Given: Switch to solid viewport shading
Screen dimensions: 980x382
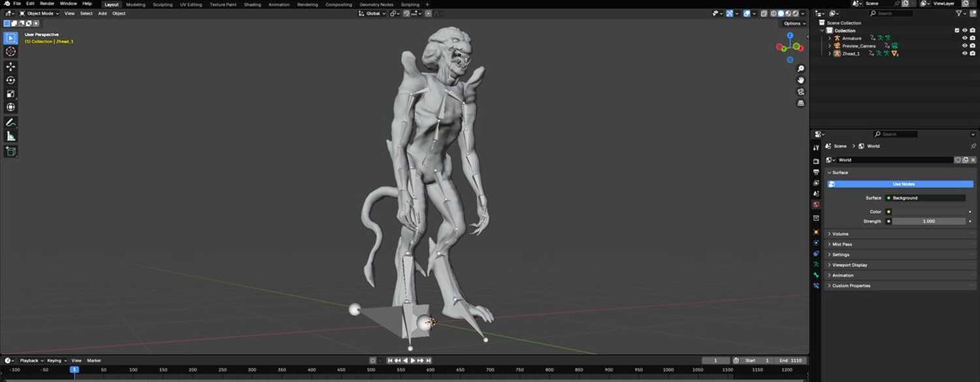Looking at the screenshot, I should tap(781, 13).
